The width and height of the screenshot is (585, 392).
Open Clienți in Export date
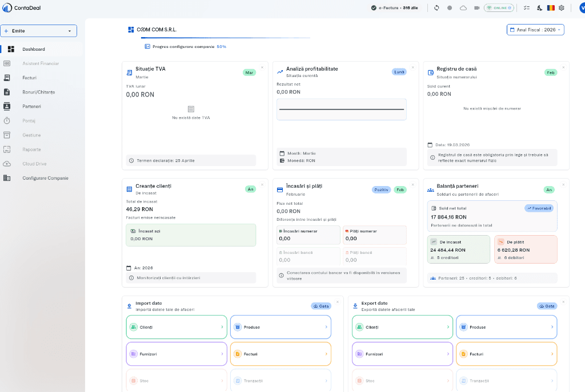[403, 327]
